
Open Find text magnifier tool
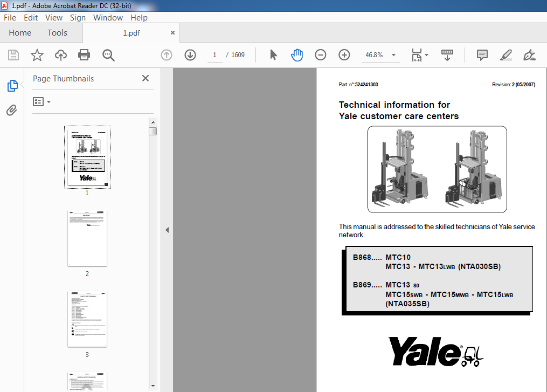(x=108, y=55)
